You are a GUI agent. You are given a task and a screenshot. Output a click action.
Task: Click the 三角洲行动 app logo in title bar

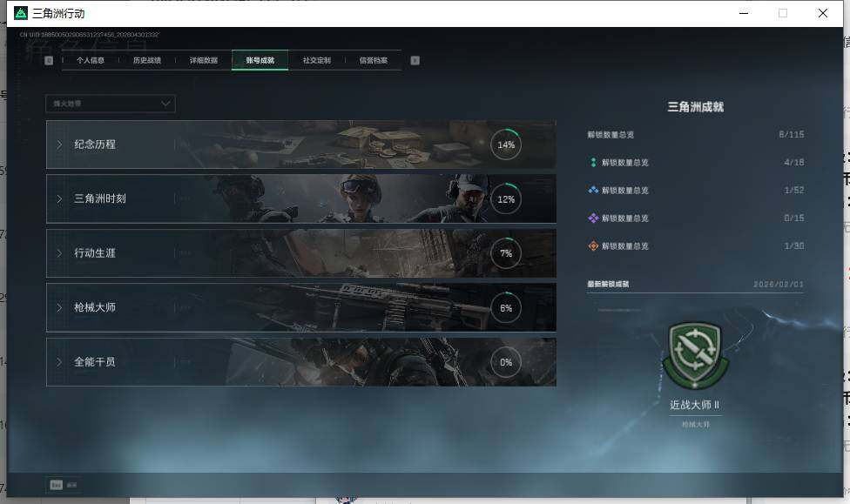click(x=21, y=13)
